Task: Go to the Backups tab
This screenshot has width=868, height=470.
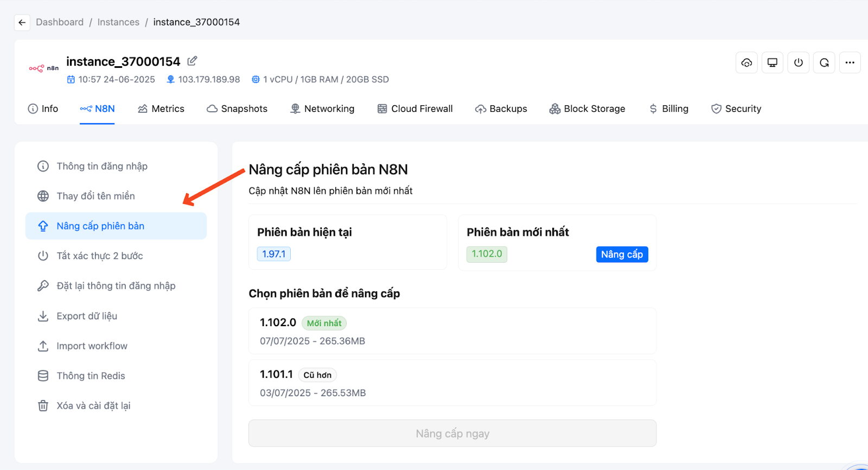Action: [x=501, y=109]
